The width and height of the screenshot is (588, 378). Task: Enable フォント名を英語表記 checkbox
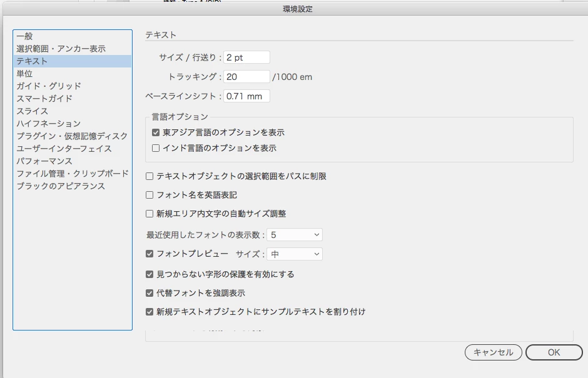coord(150,195)
